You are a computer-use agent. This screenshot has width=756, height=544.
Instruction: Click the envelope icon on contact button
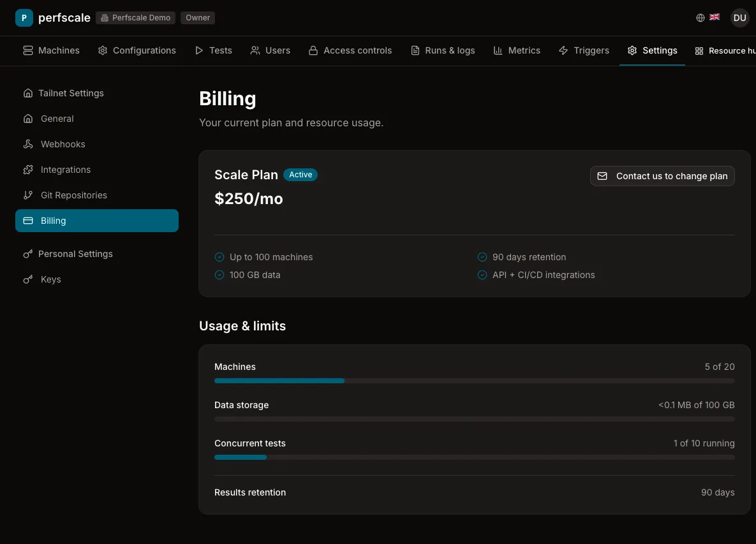tap(602, 177)
